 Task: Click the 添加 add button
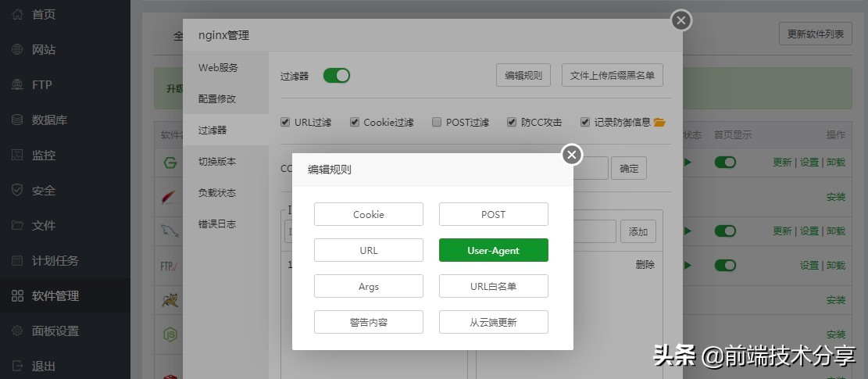pos(638,231)
